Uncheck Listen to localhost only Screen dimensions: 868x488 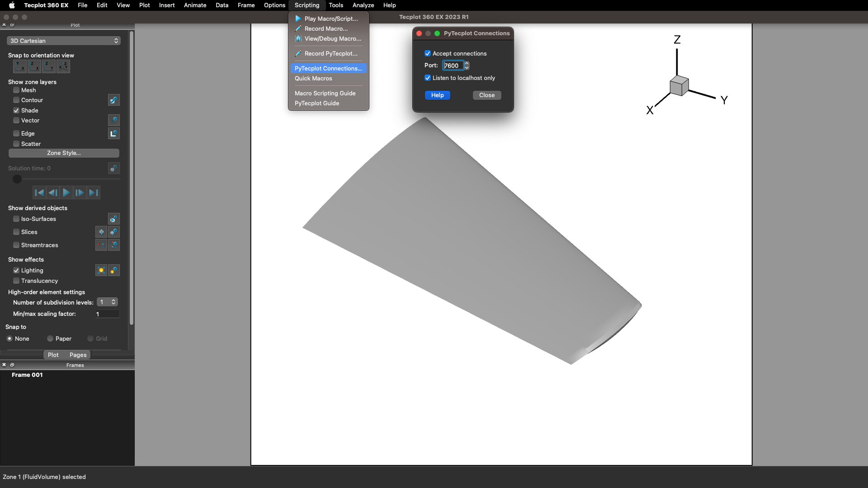tap(428, 78)
